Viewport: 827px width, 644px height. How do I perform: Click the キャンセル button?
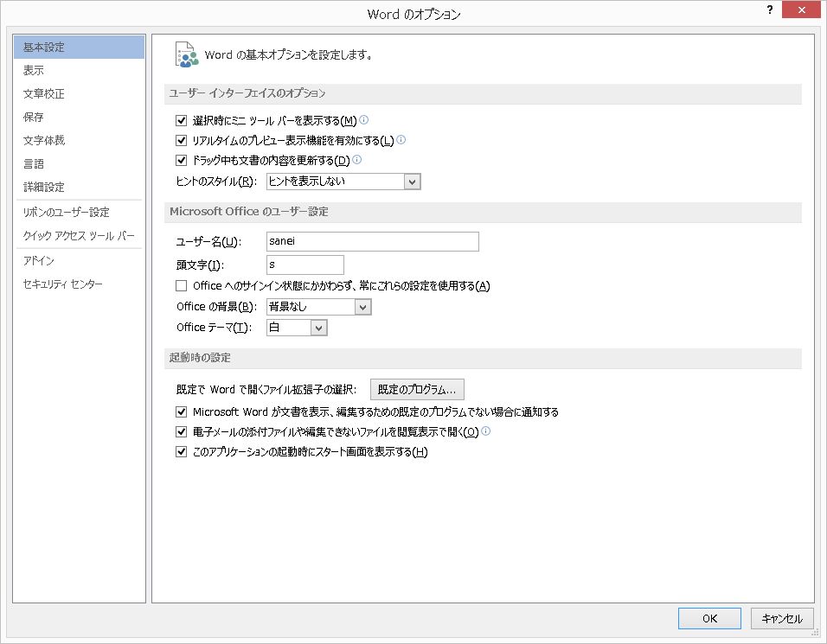pyautogui.click(x=782, y=618)
